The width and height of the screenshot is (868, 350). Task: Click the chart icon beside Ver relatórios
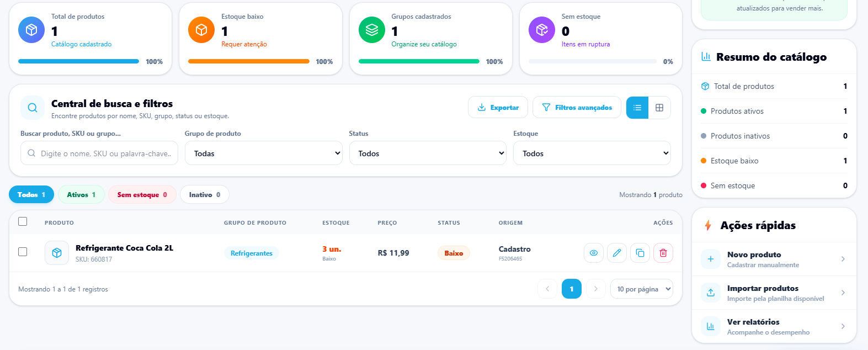(x=711, y=326)
